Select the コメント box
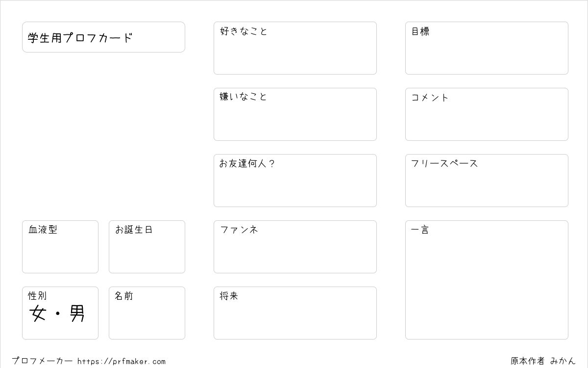Image resolution: width=588 pixels, height=368 pixels. [487, 114]
